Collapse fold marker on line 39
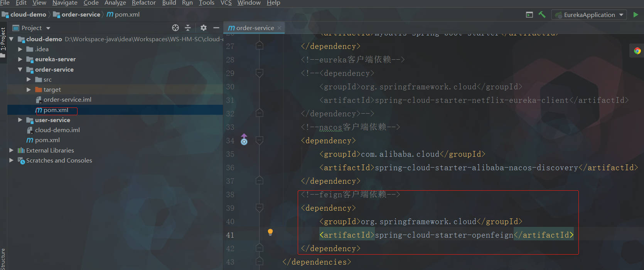This screenshot has width=644, height=270. [x=260, y=208]
